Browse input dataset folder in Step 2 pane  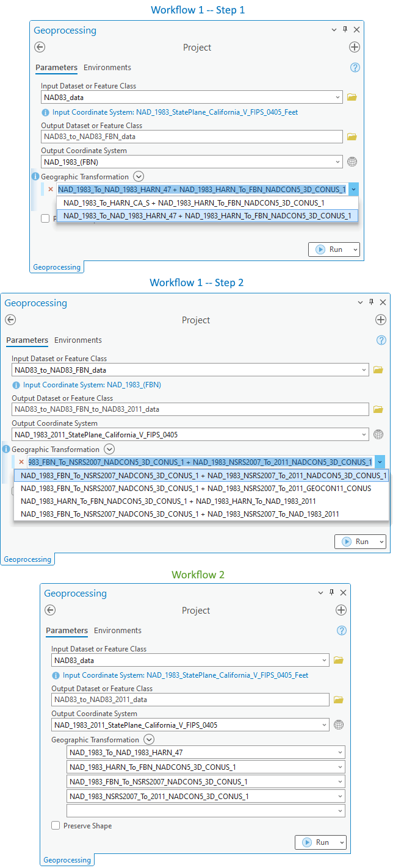tap(378, 370)
